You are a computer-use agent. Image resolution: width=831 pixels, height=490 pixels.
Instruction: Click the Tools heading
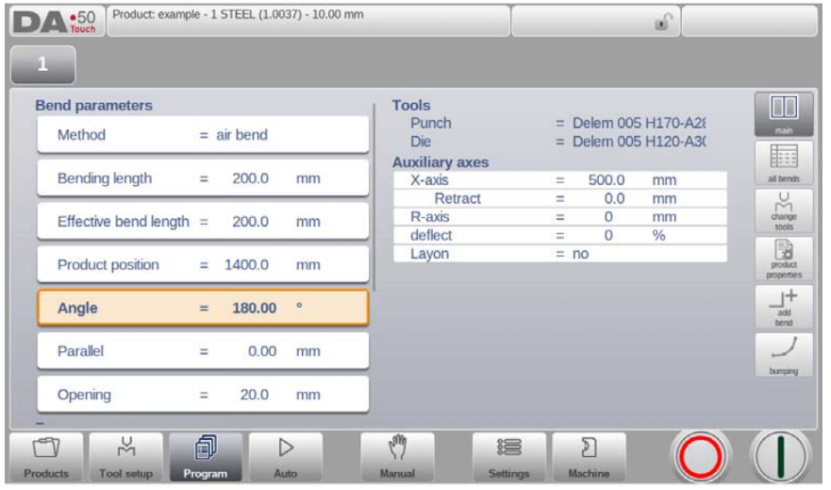click(x=411, y=105)
